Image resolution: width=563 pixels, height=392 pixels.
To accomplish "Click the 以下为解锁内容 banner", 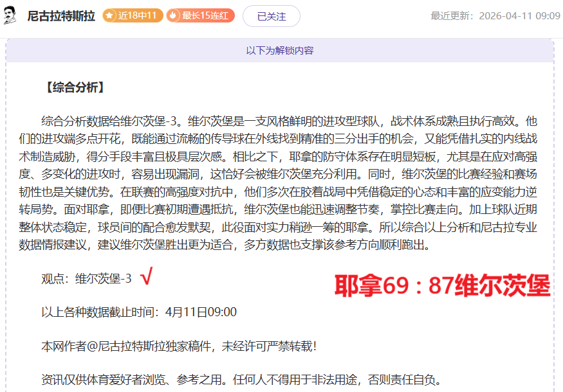I will [x=280, y=50].
